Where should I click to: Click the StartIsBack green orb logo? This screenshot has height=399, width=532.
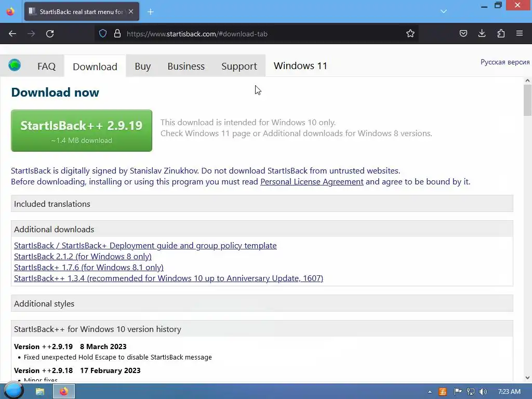point(15,65)
